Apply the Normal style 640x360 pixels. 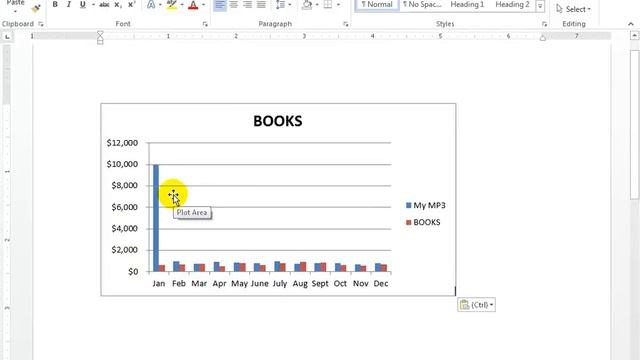tap(377, 5)
